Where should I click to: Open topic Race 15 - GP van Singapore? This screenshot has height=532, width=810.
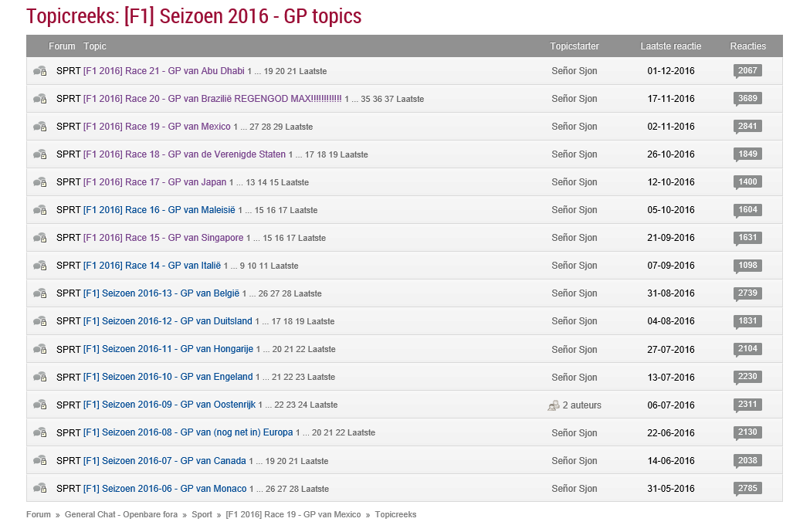(x=163, y=238)
